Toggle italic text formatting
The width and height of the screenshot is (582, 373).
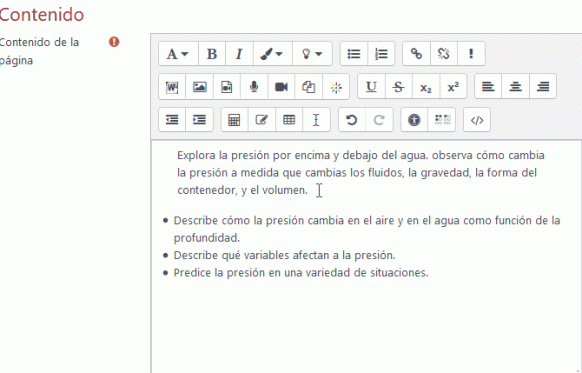239,54
